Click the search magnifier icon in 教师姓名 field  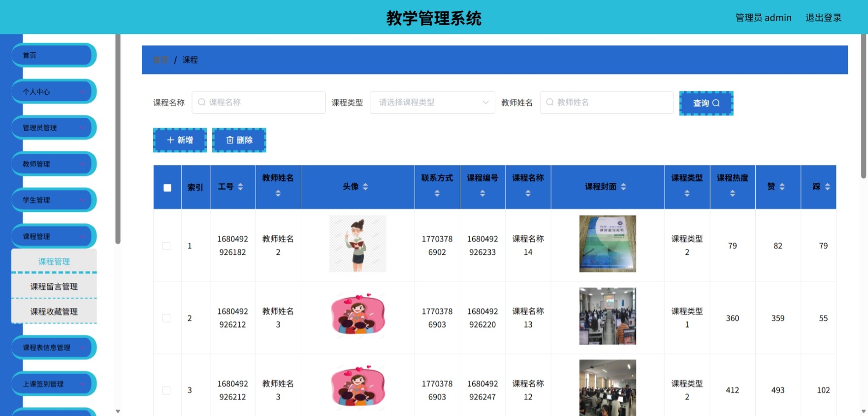[549, 103]
